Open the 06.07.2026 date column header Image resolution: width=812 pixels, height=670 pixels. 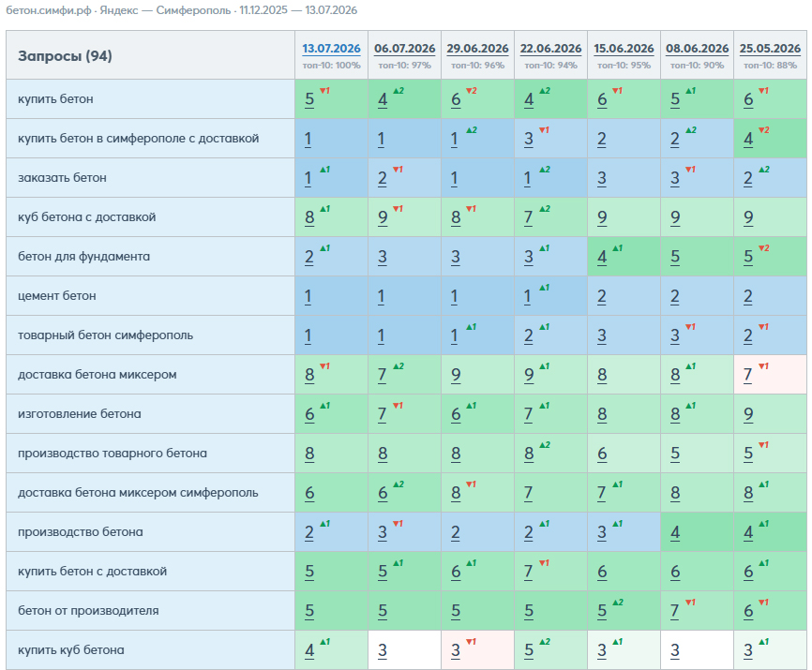tap(404, 49)
